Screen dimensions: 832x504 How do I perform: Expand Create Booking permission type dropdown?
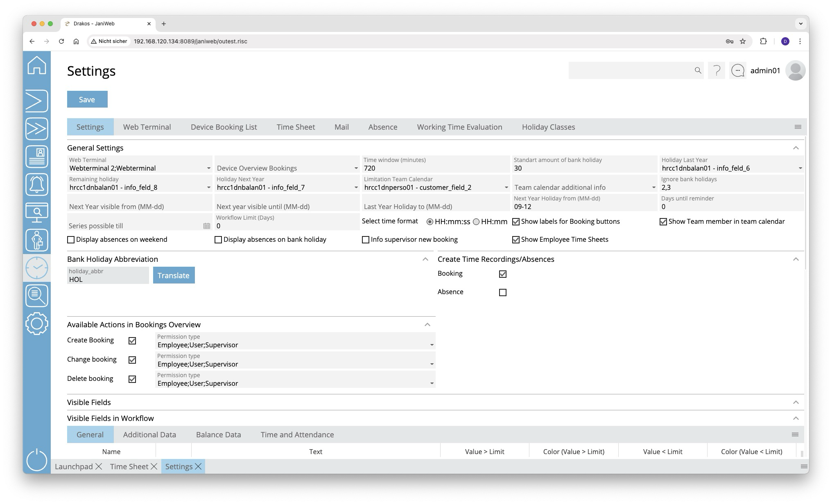(432, 345)
